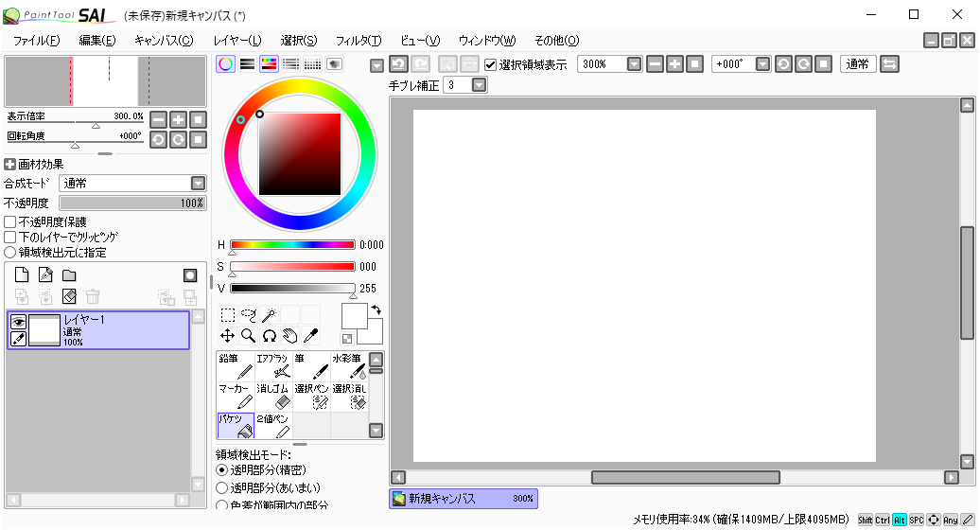Open the フィルタ(T) menu

point(359,40)
